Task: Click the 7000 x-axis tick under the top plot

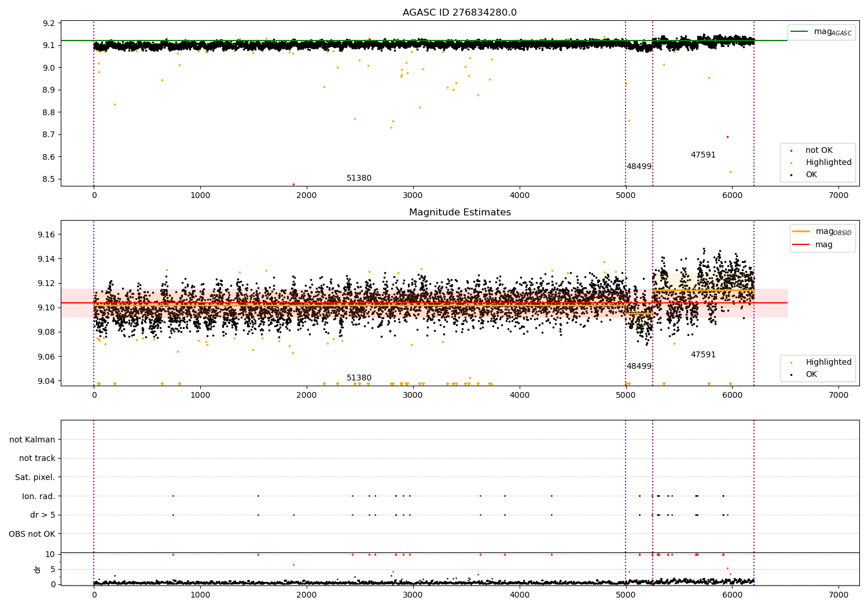Action: point(838,196)
